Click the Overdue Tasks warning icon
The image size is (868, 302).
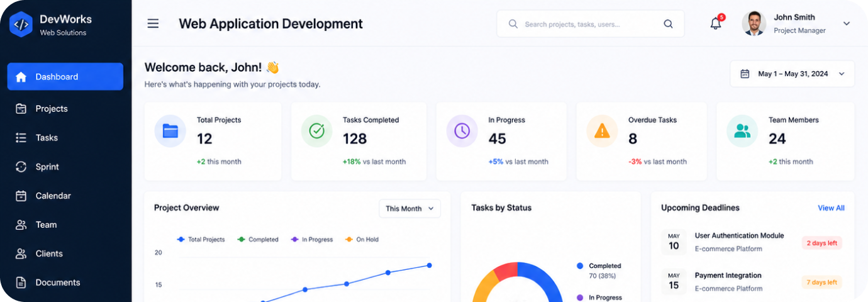coord(602,131)
